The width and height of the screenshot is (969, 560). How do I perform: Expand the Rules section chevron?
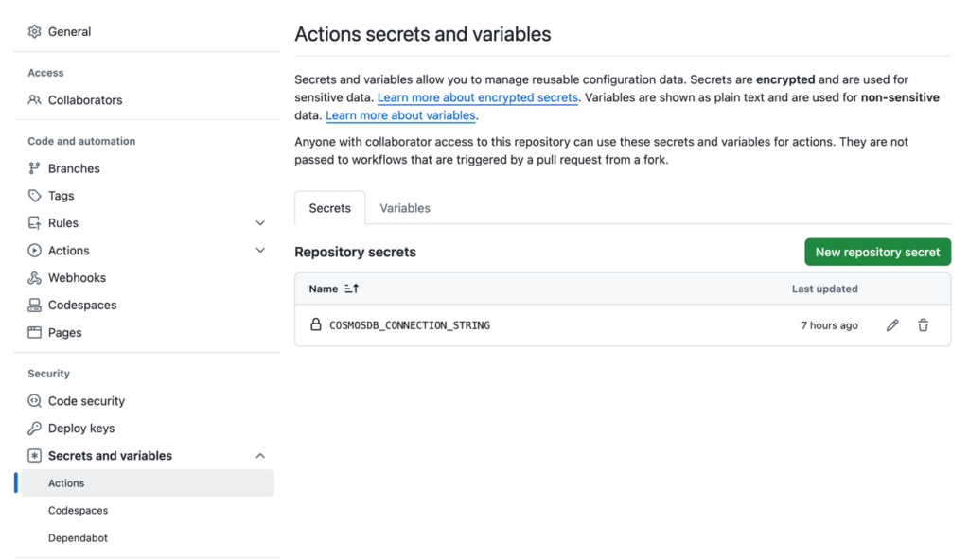point(260,222)
